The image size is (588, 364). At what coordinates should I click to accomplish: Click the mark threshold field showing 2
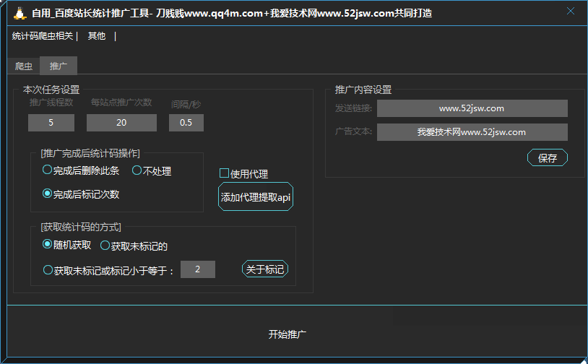198,269
